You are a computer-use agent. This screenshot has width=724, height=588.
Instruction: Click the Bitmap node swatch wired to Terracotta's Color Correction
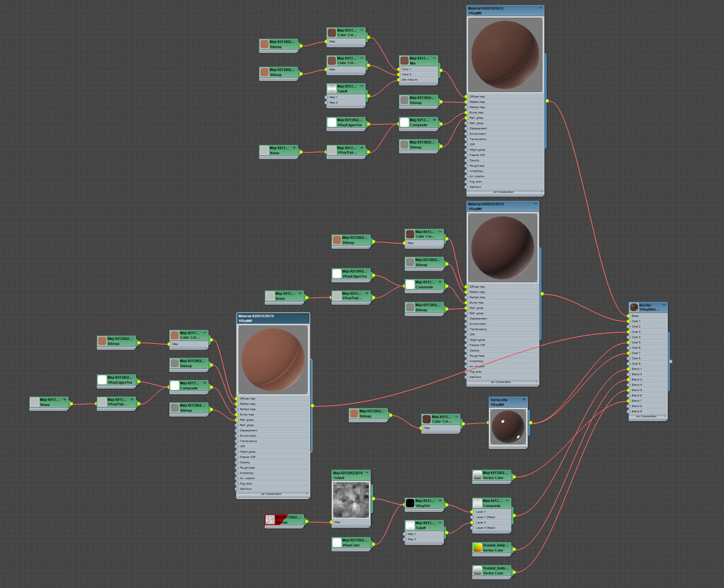click(x=354, y=413)
